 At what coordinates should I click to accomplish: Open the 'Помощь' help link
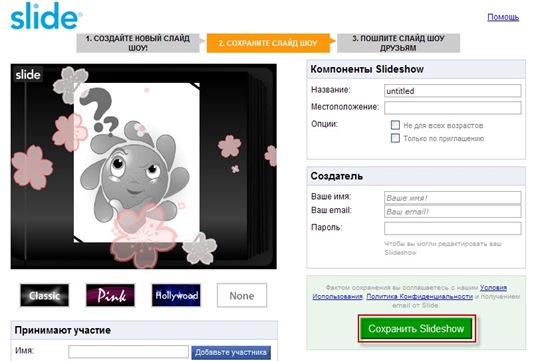[503, 17]
